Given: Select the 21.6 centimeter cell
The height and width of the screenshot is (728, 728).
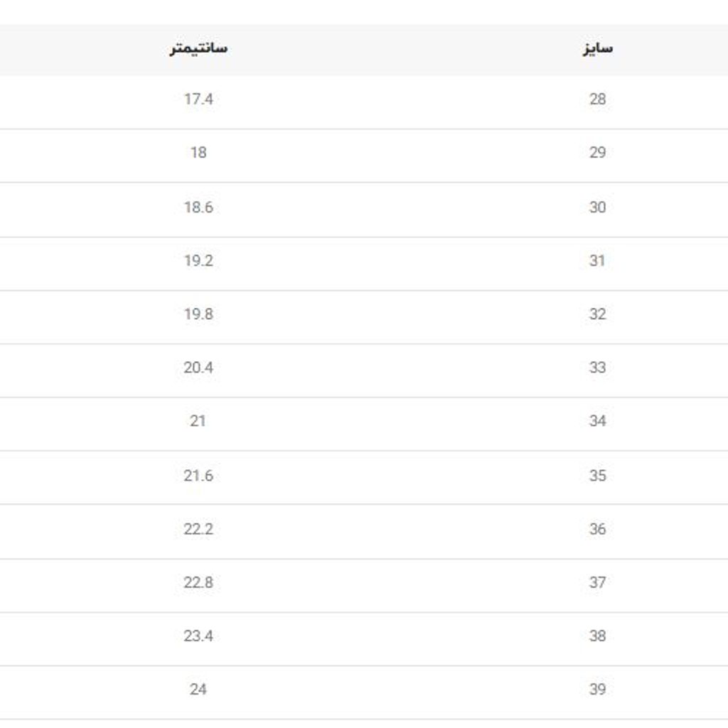Looking at the screenshot, I should (x=198, y=476).
